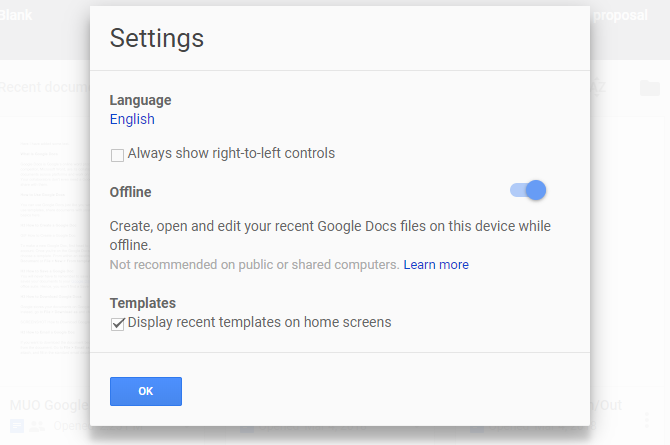Open the three-dot menu in the background

[x=647, y=420]
